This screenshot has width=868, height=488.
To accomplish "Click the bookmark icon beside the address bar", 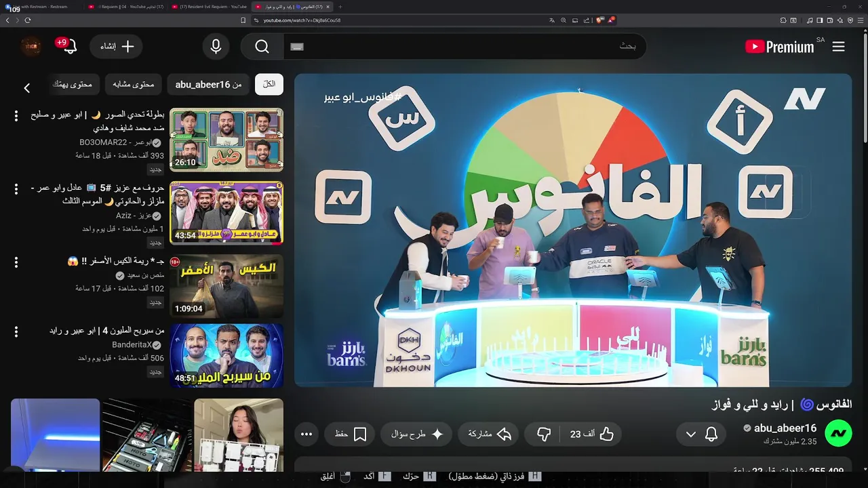I will tap(243, 20).
